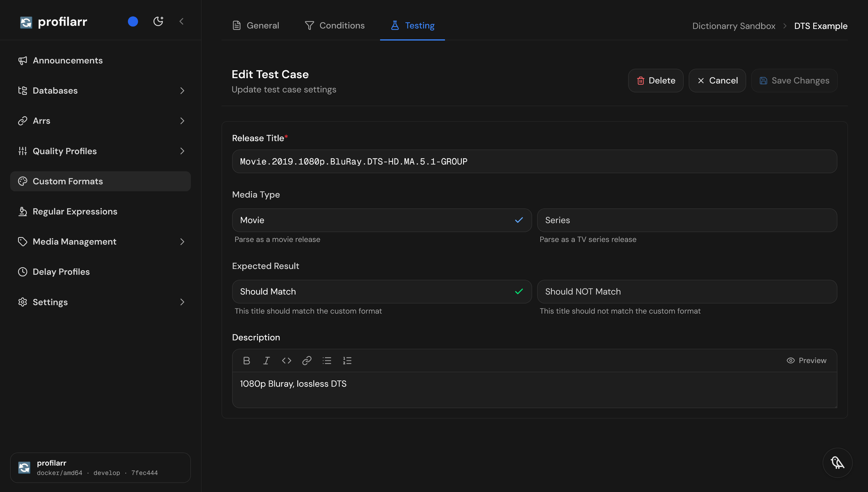Image resolution: width=868 pixels, height=492 pixels.
Task: Expand the Settings submenu chevron
Action: tap(182, 302)
